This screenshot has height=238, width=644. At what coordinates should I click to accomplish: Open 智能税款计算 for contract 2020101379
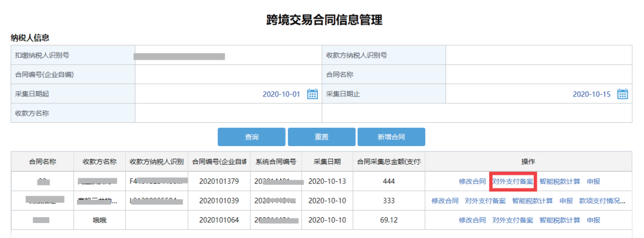560,181
